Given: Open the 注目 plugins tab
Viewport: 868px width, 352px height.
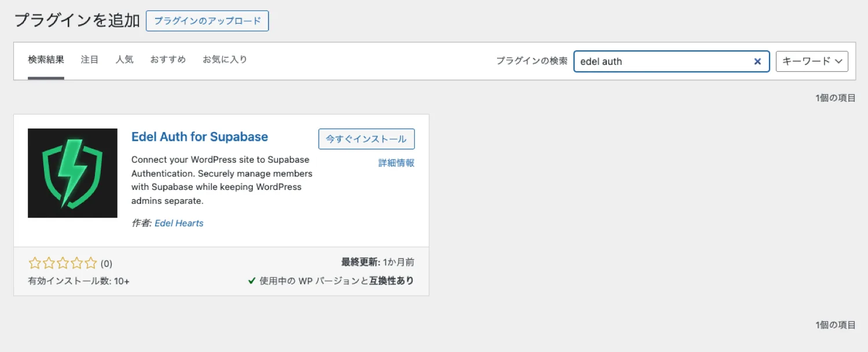Looking at the screenshot, I should click(90, 59).
